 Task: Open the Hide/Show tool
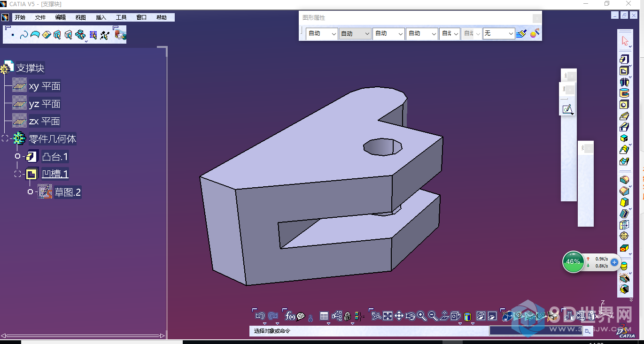click(x=481, y=316)
